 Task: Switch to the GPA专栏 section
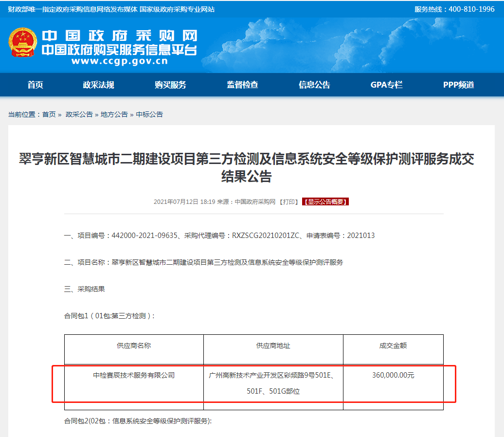pos(386,85)
